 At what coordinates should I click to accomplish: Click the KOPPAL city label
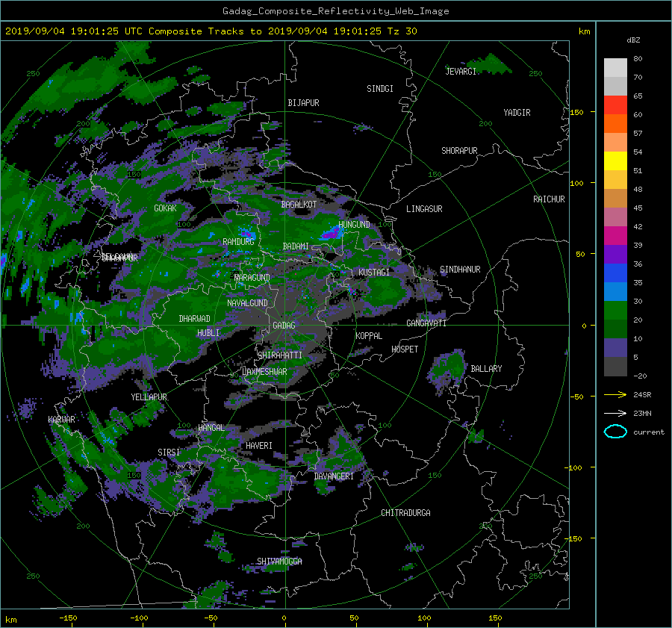(x=369, y=335)
